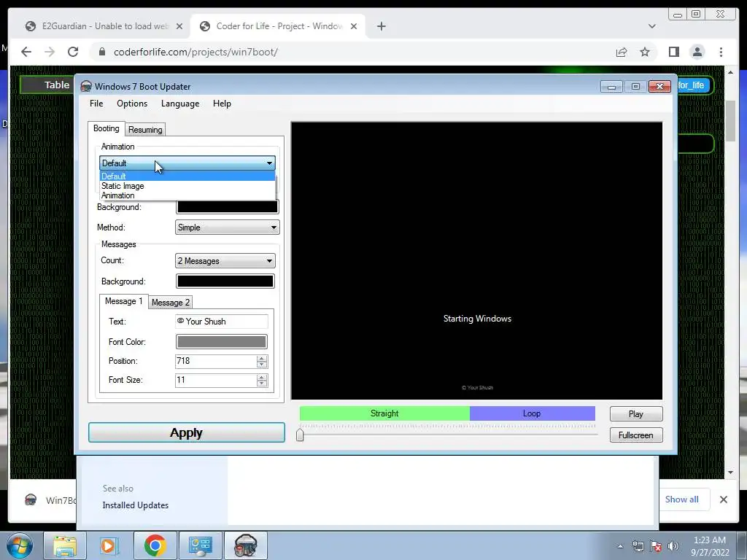Increase the Font Size spinner
The width and height of the screenshot is (747, 560).
[x=262, y=377]
